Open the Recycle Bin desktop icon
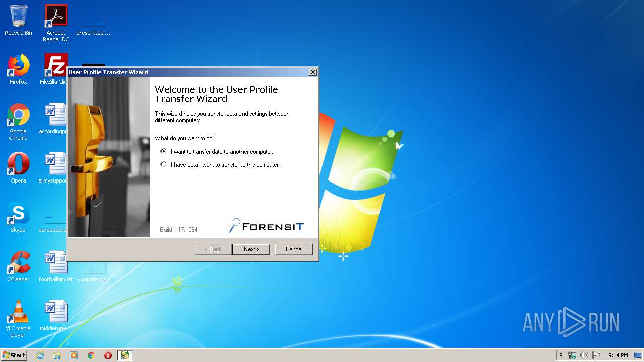This screenshot has height=362, width=644. 18,20
